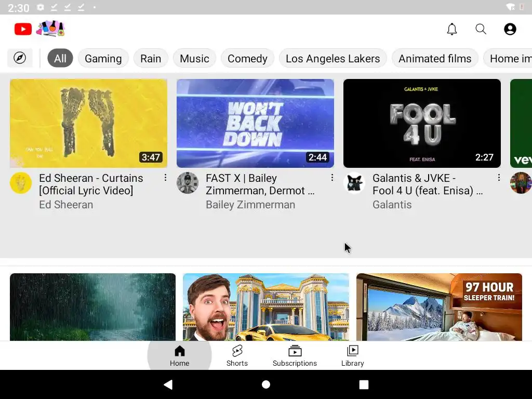Open more options for FAST X video
The height and width of the screenshot is (399, 532).
tap(332, 178)
